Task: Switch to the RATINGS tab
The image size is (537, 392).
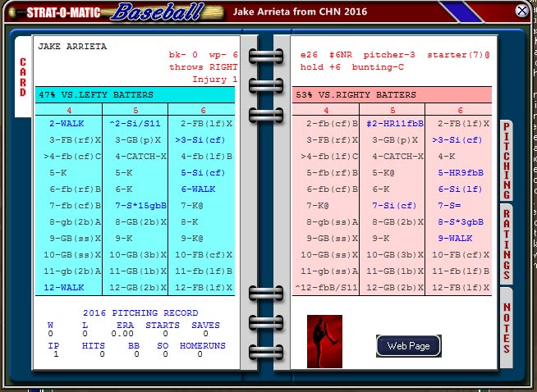Action: (x=507, y=244)
